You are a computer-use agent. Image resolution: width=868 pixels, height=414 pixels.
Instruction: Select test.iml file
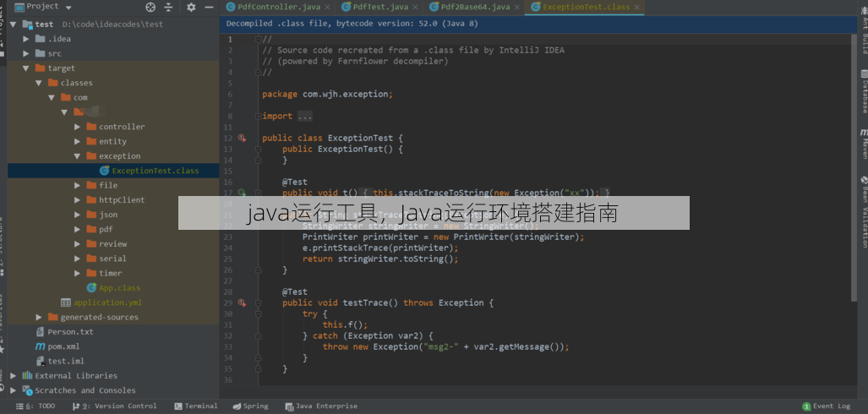[60, 362]
